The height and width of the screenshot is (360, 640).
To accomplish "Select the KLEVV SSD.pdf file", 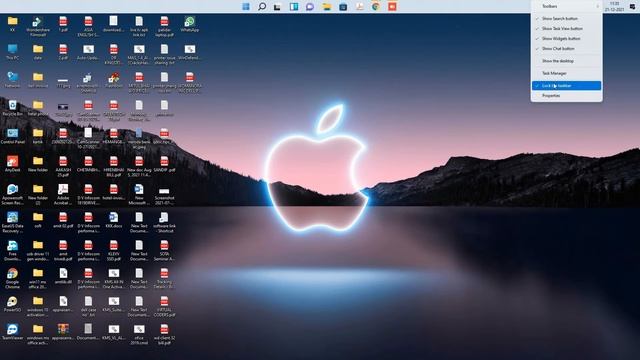I will click(x=113, y=251).
